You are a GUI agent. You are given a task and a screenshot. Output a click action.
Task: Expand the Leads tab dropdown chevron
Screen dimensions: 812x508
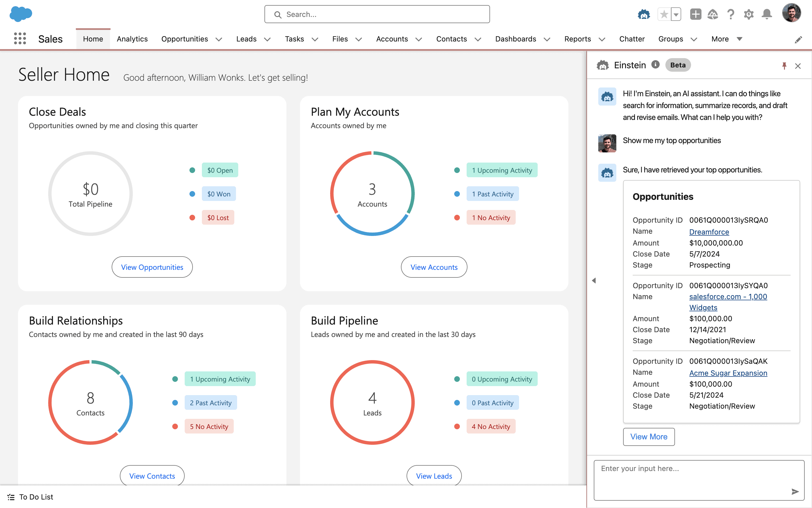coord(267,39)
